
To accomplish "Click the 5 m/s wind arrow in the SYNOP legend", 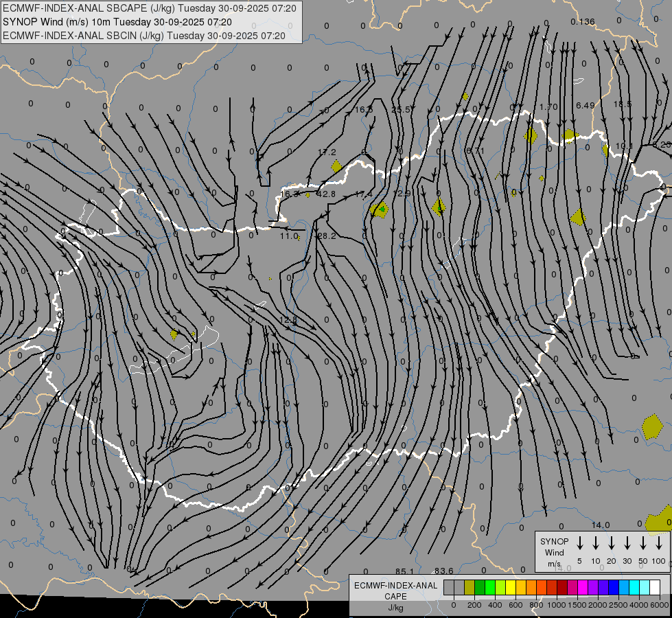I will tap(579, 543).
